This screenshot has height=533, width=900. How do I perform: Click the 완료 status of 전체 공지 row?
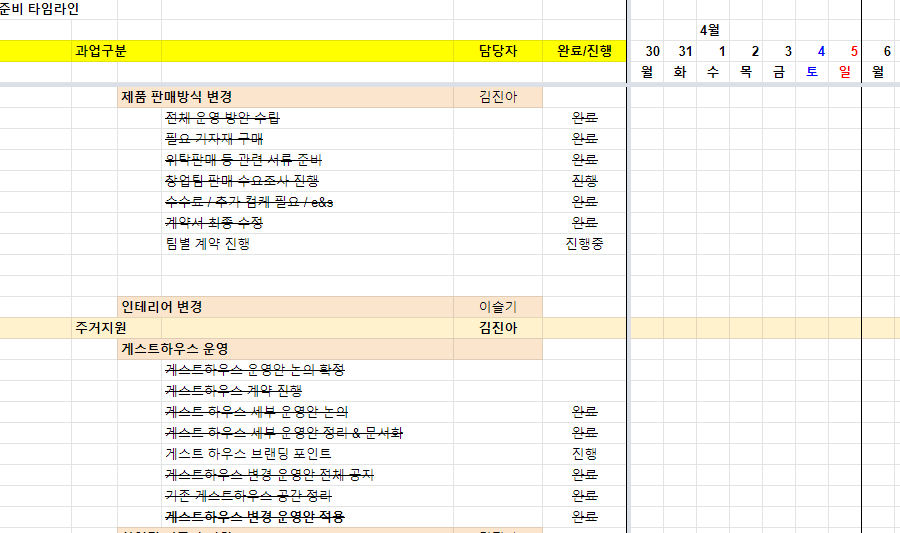pyautogui.click(x=584, y=475)
